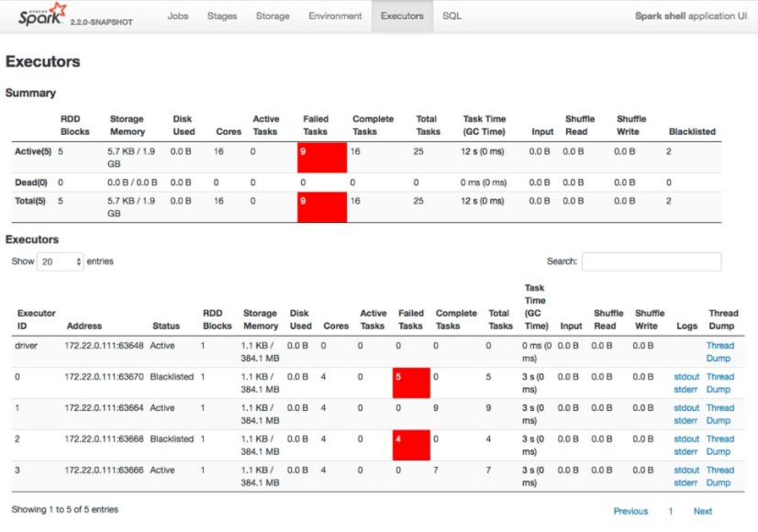Click red failed tasks cell for executor 0

coord(411,382)
